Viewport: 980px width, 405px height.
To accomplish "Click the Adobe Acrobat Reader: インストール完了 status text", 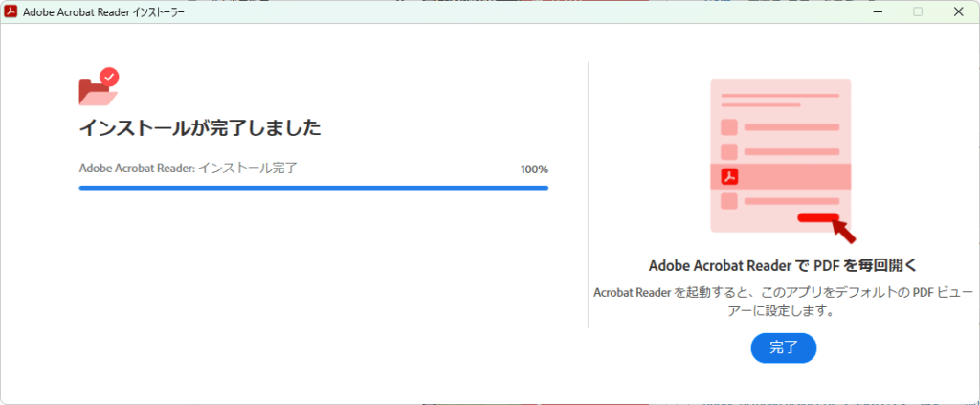I will pos(189,169).
